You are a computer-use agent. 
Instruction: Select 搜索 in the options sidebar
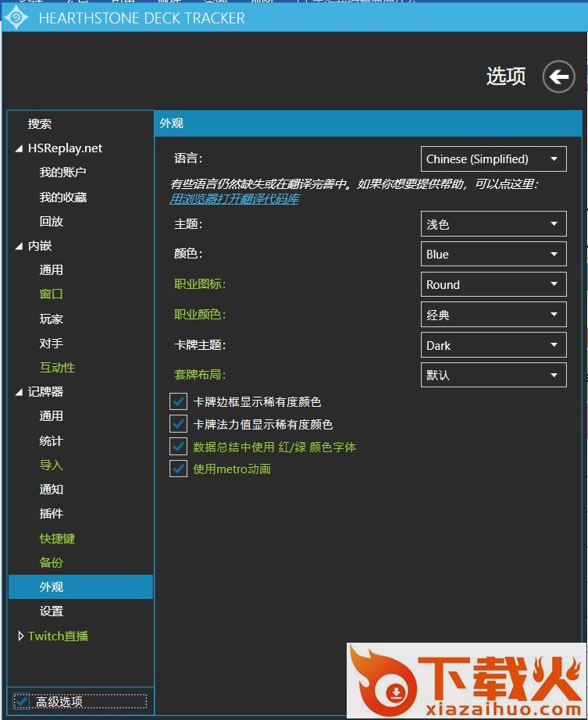click(40, 124)
